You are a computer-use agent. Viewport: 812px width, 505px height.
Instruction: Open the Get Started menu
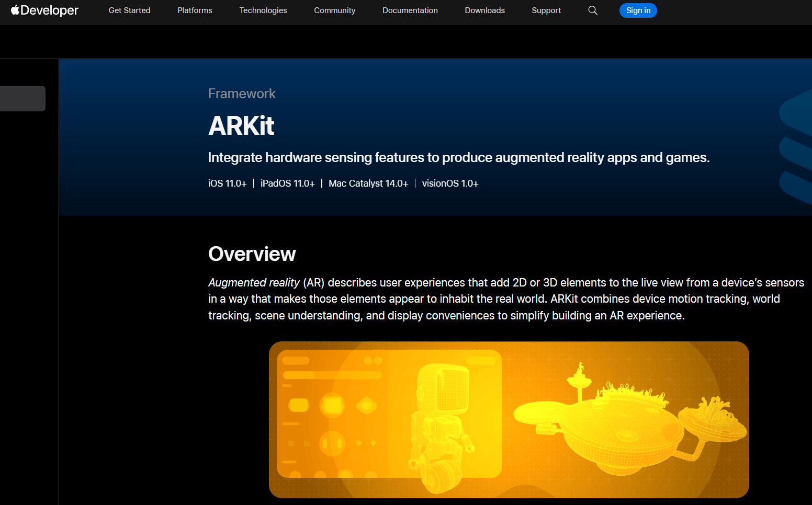[129, 10]
